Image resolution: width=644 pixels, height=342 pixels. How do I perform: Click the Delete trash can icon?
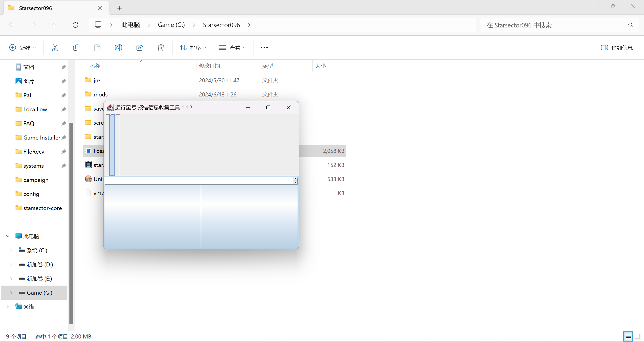(x=160, y=48)
